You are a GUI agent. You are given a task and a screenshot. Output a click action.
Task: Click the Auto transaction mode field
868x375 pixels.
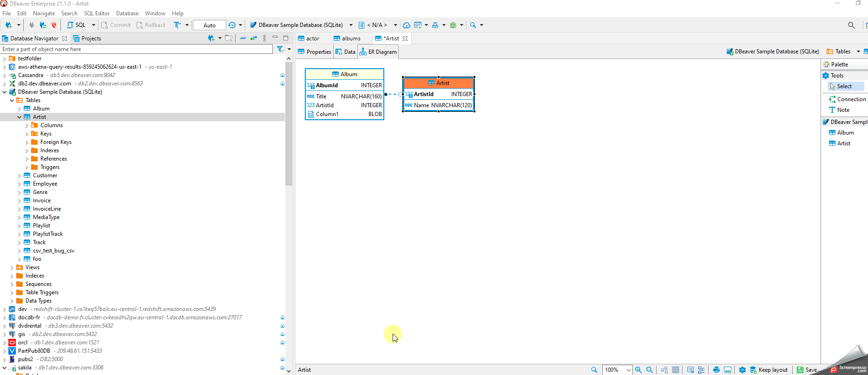pos(210,25)
